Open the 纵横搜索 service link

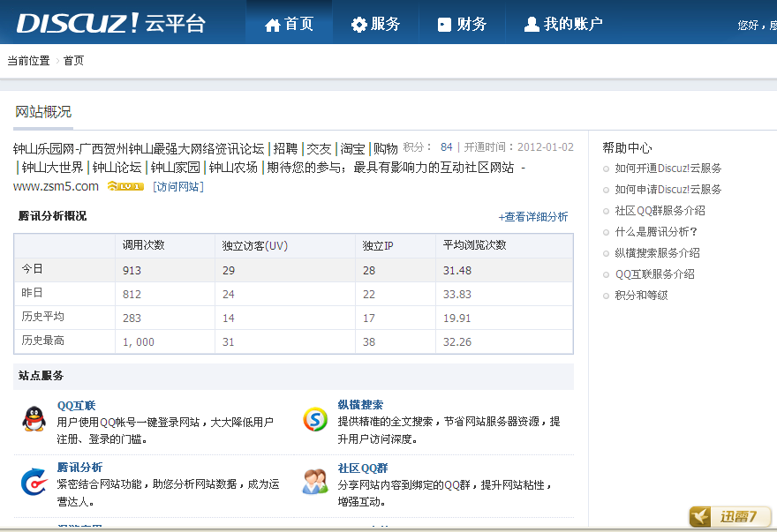[360, 405]
